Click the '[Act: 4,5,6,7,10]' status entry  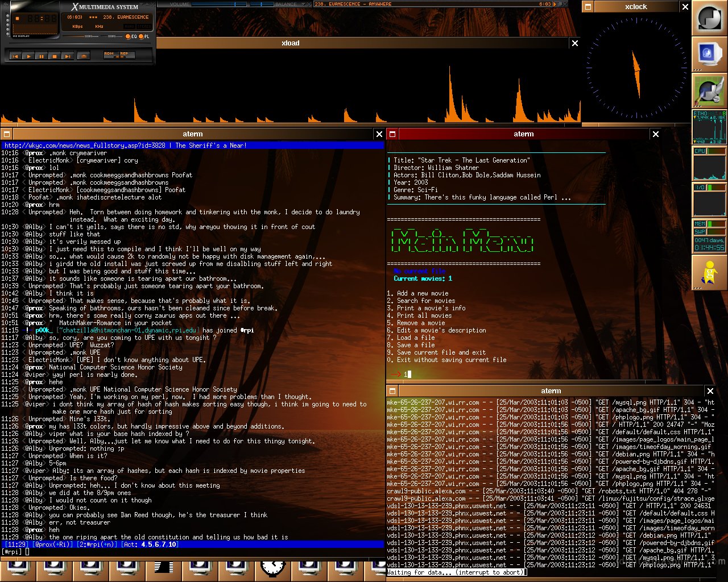(150, 544)
